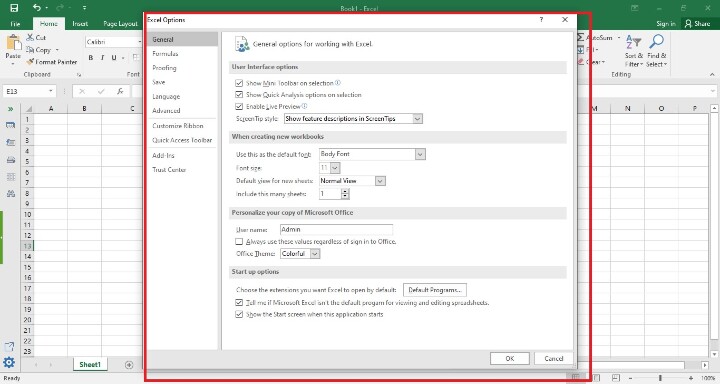Click the formula bar enter checkmark icon
The width and height of the screenshot is (720, 384).
pyautogui.click(x=101, y=91)
